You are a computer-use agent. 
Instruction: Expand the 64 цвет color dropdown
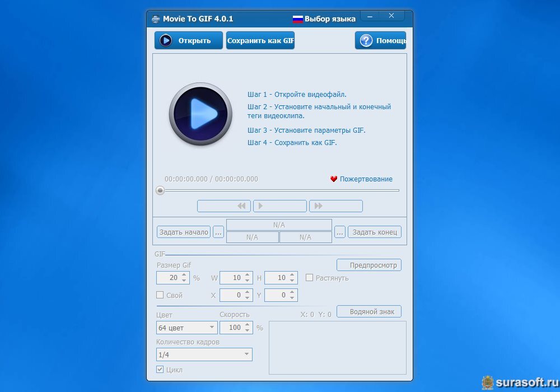[x=187, y=328]
